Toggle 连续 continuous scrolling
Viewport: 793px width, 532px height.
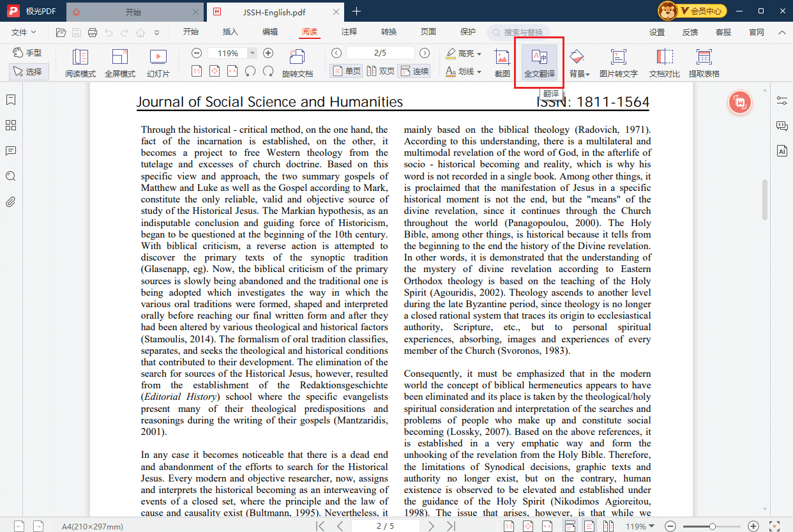(x=414, y=71)
